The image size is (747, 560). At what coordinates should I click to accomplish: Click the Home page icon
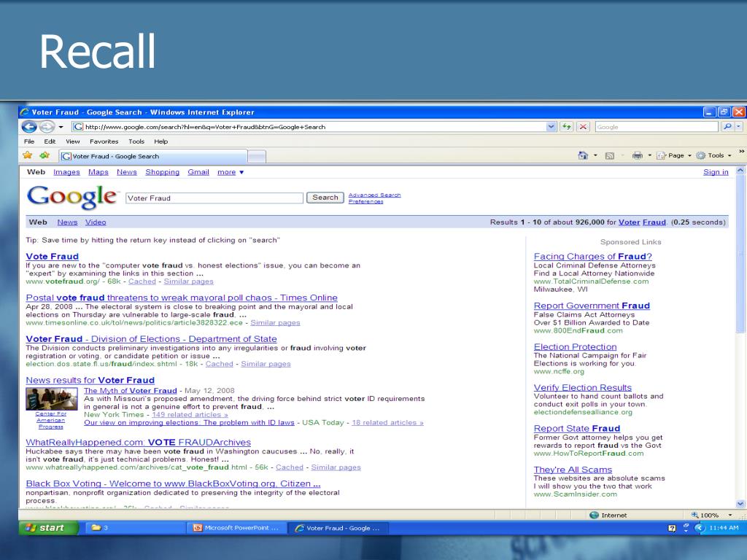pos(583,155)
